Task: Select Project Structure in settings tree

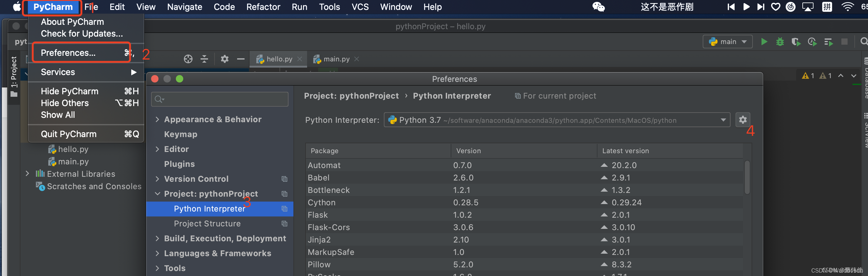Action: [x=207, y=224]
